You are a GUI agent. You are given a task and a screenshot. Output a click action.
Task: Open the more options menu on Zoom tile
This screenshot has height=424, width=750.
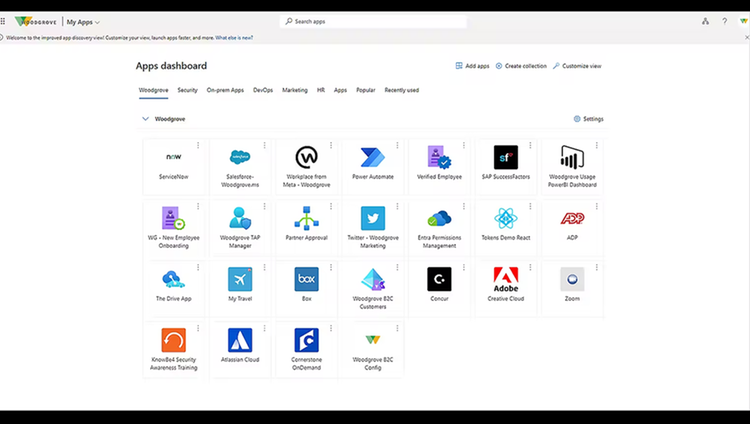pyautogui.click(x=597, y=267)
